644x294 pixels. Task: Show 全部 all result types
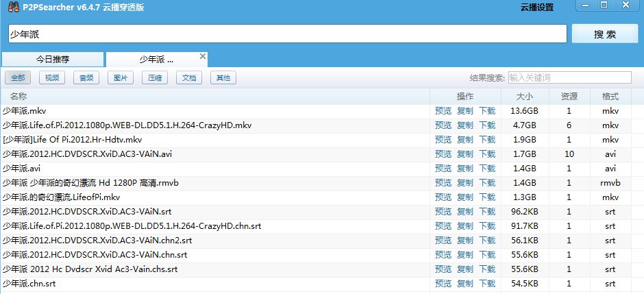(17, 78)
